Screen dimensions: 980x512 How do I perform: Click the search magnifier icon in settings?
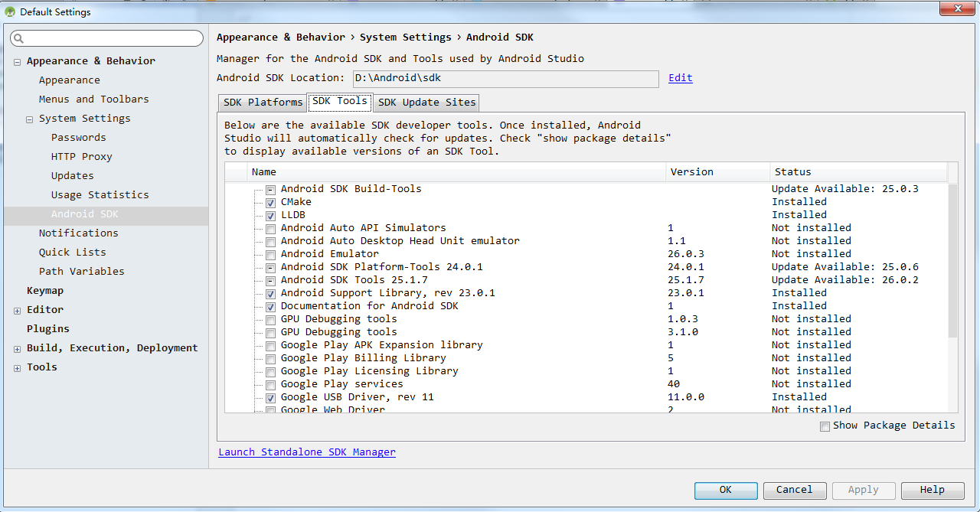pos(19,38)
